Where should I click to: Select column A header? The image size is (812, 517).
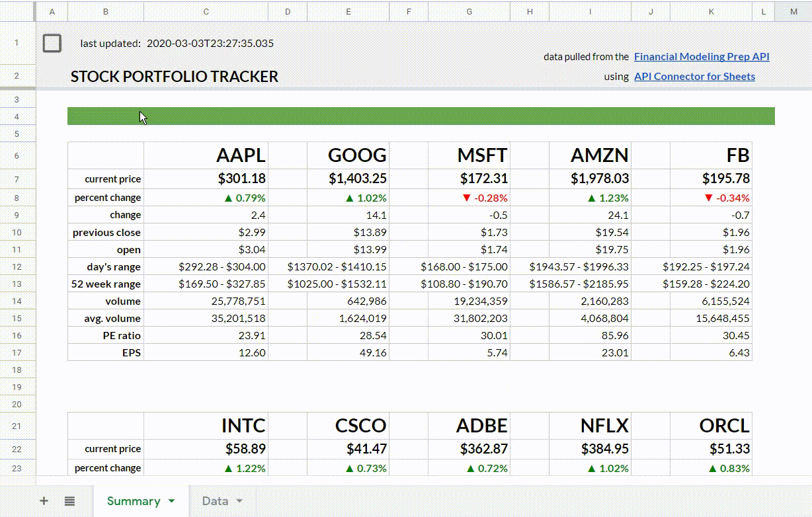coord(52,11)
